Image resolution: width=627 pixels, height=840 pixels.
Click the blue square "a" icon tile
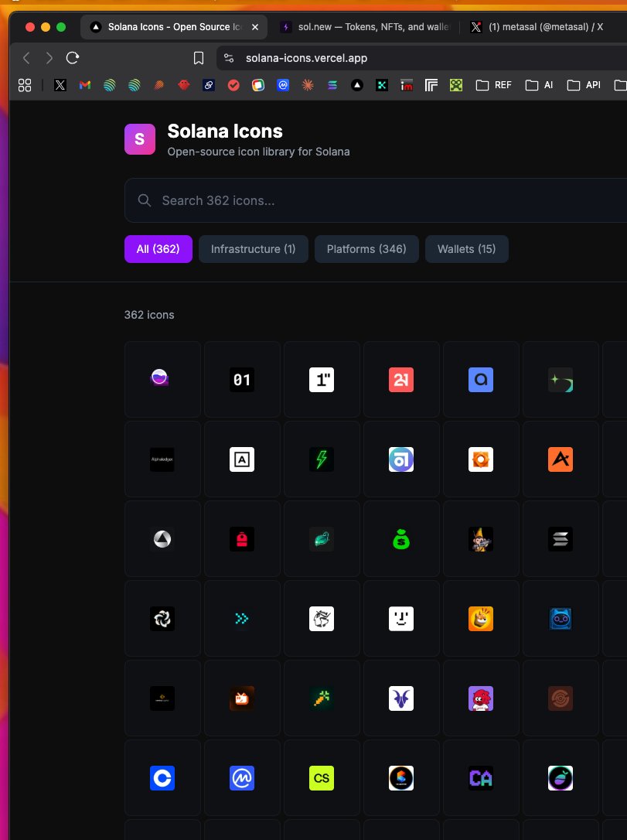pyautogui.click(x=481, y=379)
